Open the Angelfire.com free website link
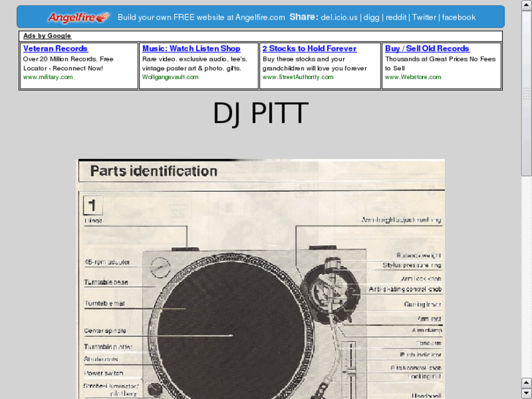532x399 pixels. [x=201, y=18]
